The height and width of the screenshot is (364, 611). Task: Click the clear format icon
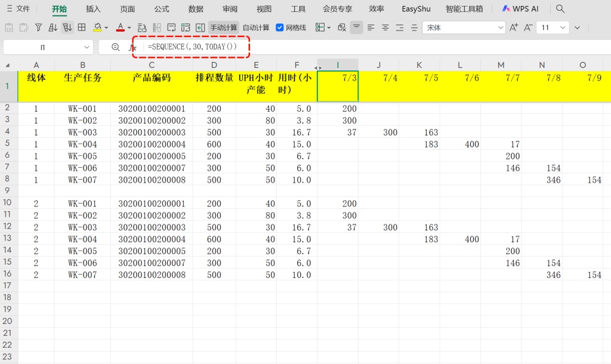pos(342,27)
